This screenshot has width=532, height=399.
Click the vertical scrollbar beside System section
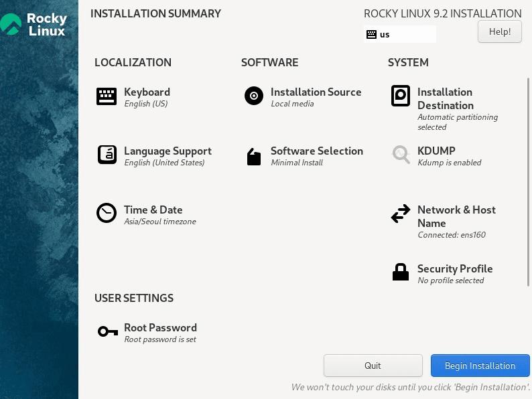coord(528,182)
